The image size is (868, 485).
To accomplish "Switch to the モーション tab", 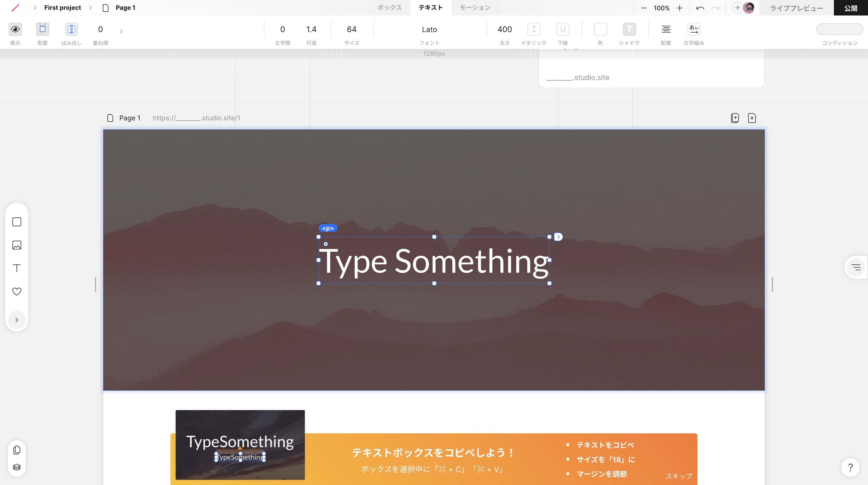I will (475, 8).
